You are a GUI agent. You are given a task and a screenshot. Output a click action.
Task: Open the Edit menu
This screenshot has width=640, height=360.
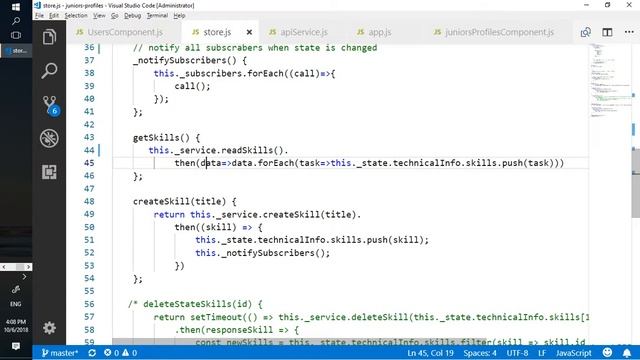coord(54,16)
